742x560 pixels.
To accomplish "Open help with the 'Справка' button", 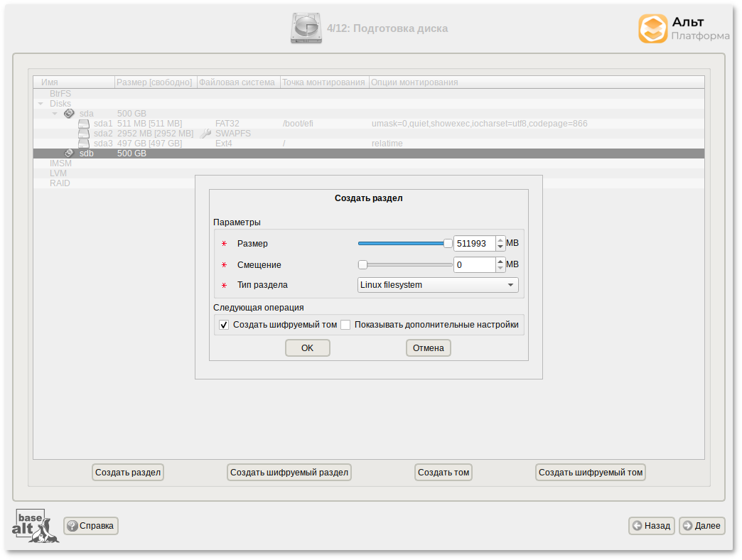I will pyautogui.click(x=91, y=526).
